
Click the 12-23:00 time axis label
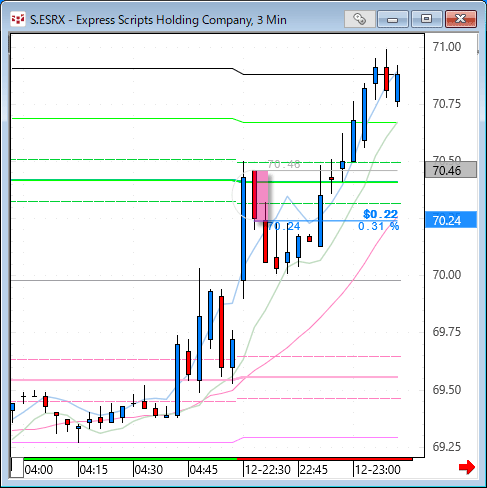[x=378, y=470]
